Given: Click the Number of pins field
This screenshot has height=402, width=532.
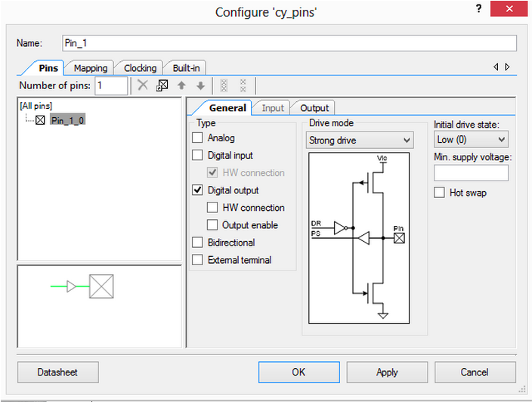Looking at the screenshot, I should point(111,86).
